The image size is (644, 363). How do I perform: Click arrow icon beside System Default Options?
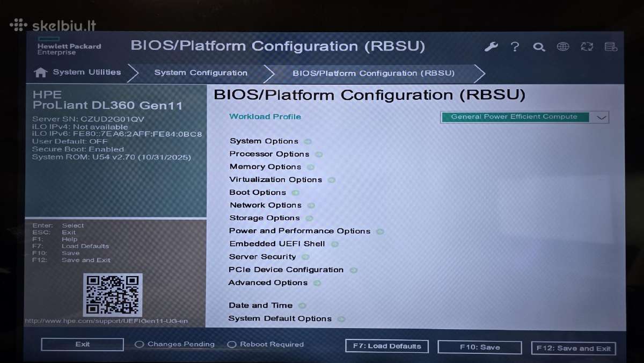point(341,319)
